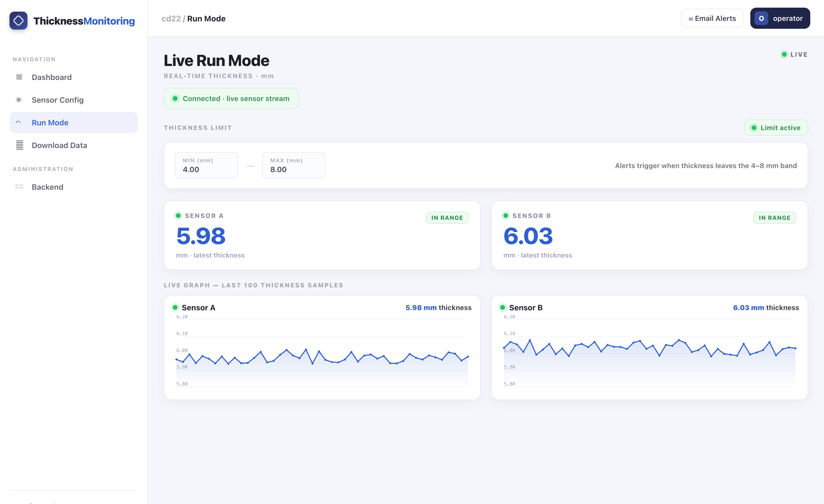Click the Download Data lines icon
This screenshot has width=824, height=504.
[x=20, y=145]
